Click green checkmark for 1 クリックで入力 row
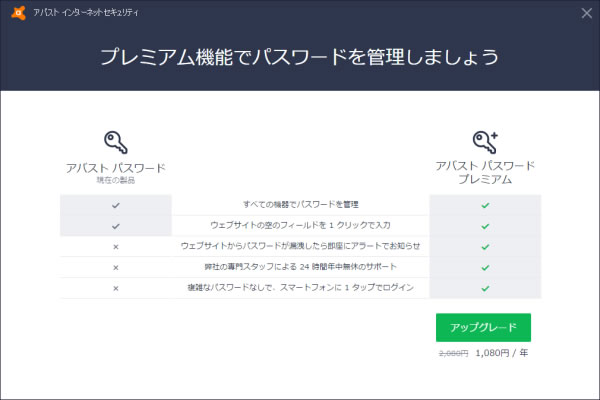 pyautogui.click(x=485, y=226)
